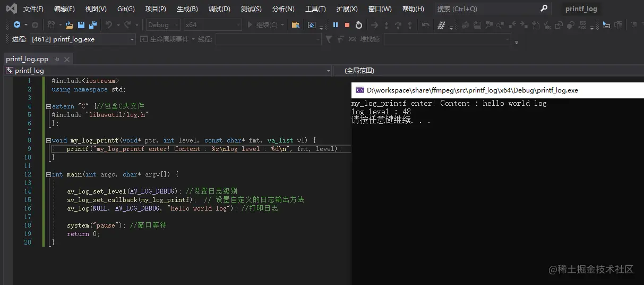Click the #include "libavutil/log.h" line

pyautogui.click(x=100, y=115)
